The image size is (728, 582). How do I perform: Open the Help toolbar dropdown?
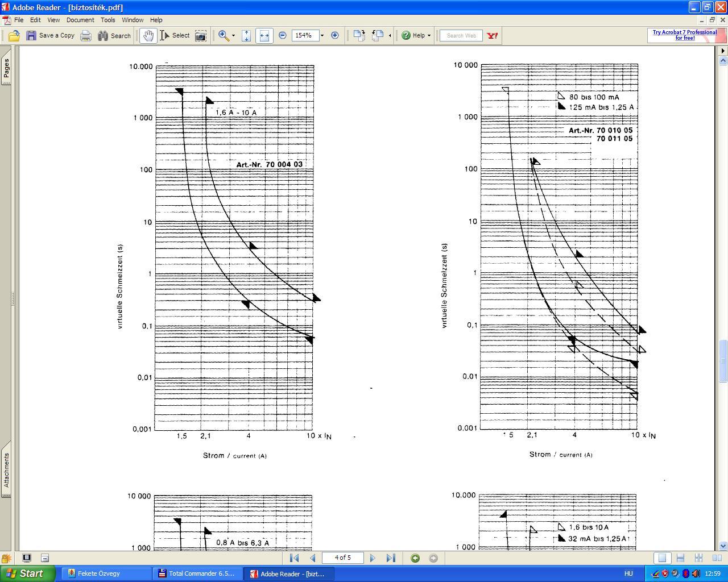(416, 36)
